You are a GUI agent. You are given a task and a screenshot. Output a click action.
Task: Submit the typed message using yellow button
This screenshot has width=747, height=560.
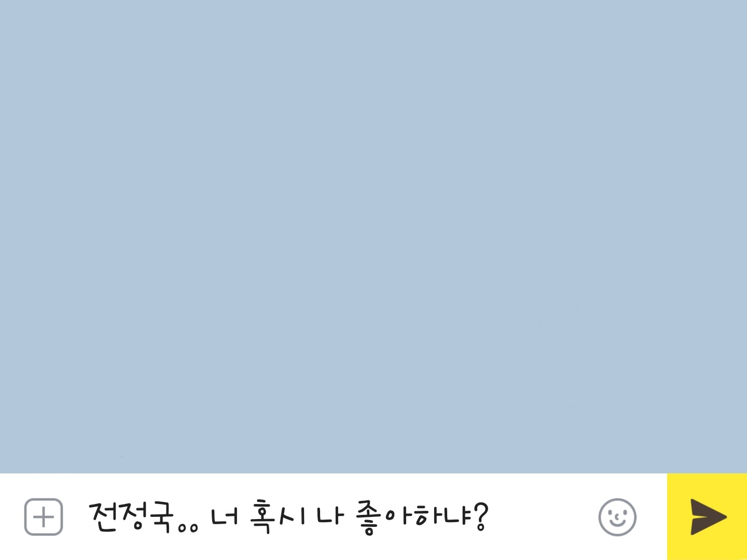click(x=707, y=516)
